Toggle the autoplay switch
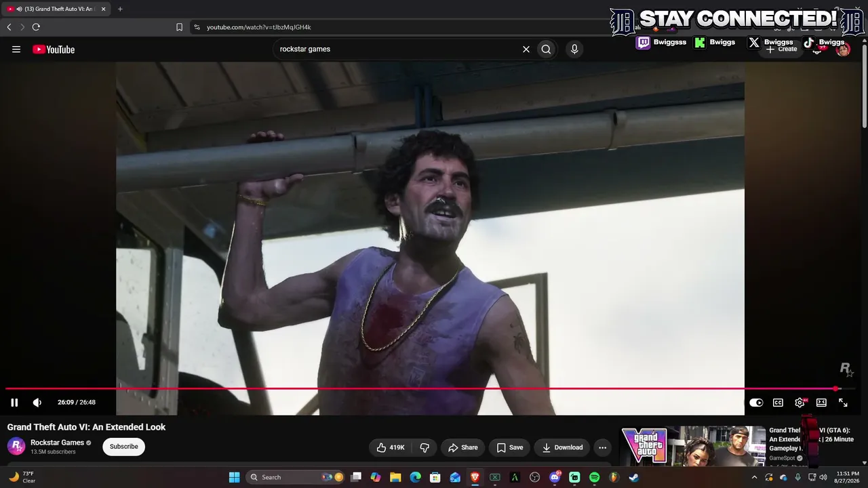The height and width of the screenshot is (488, 868). (756, 403)
